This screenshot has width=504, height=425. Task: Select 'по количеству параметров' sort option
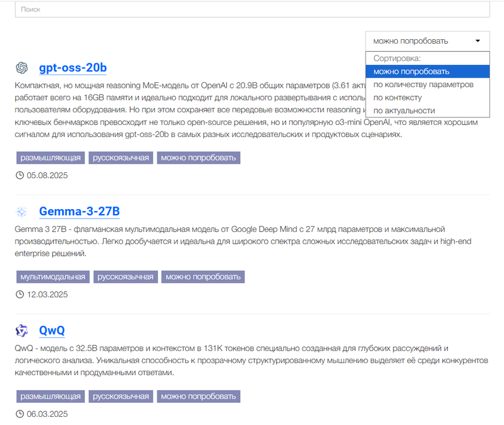[x=423, y=85]
